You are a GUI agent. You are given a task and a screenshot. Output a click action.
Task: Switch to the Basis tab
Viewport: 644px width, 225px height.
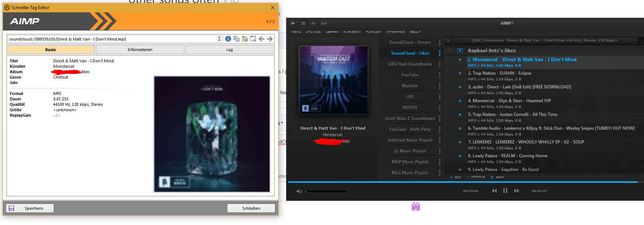point(51,50)
